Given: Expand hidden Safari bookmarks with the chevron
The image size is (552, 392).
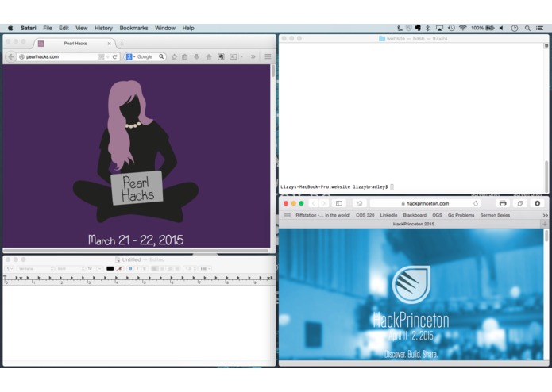Looking at the screenshot, I should [546, 215].
